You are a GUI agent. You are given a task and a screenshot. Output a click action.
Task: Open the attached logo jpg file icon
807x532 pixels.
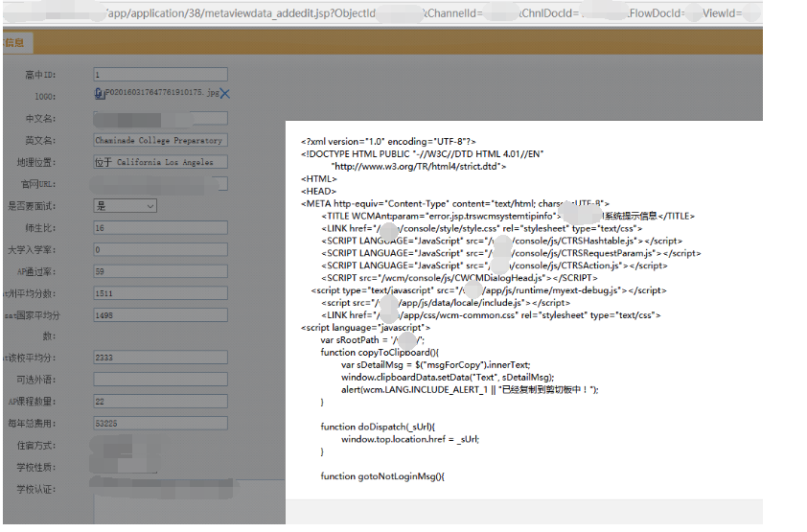click(x=100, y=93)
